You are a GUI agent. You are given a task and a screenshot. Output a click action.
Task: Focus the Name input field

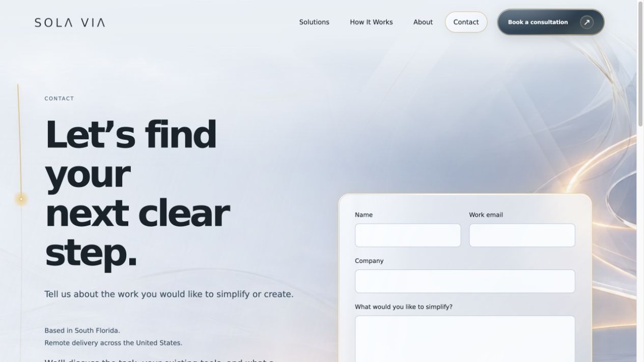click(x=408, y=235)
